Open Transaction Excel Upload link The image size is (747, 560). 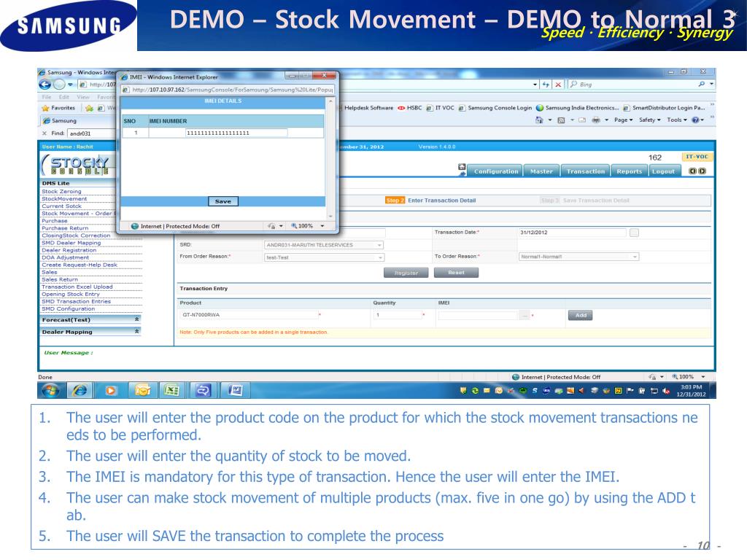(77, 287)
